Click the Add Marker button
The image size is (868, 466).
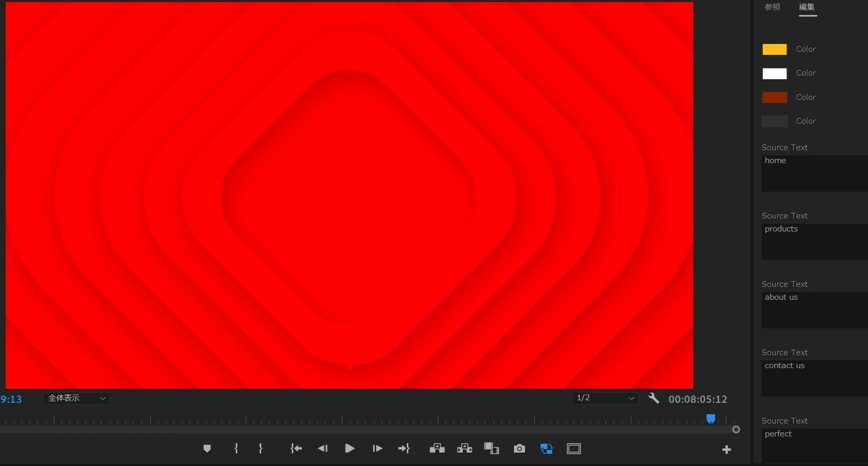click(x=207, y=448)
